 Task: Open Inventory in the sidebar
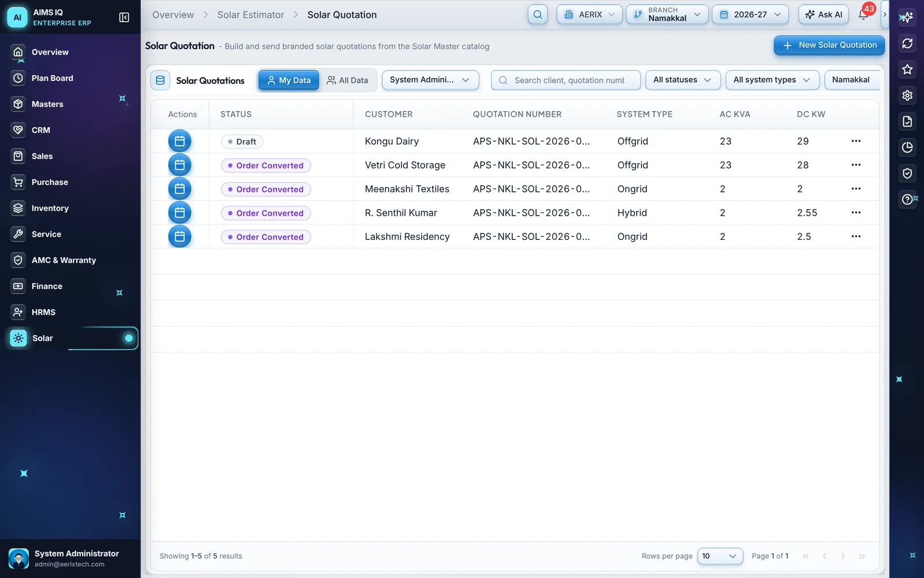(x=70, y=208)
